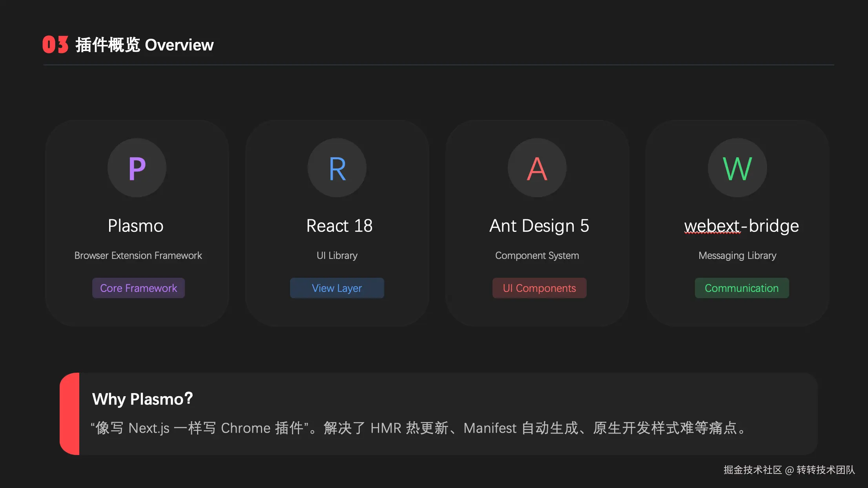Toggle the View Layer badge
Viewport: 868px width, 488px height.
pos(337,288)
